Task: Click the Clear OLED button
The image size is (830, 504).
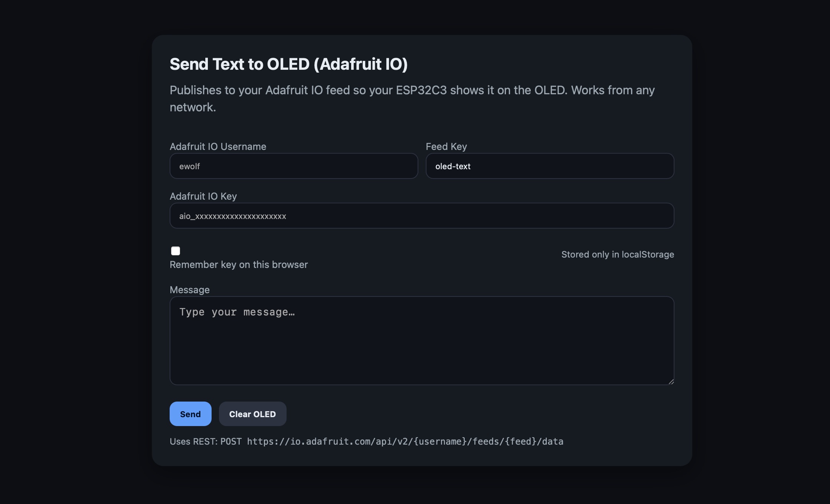Action: coord(252,414)
